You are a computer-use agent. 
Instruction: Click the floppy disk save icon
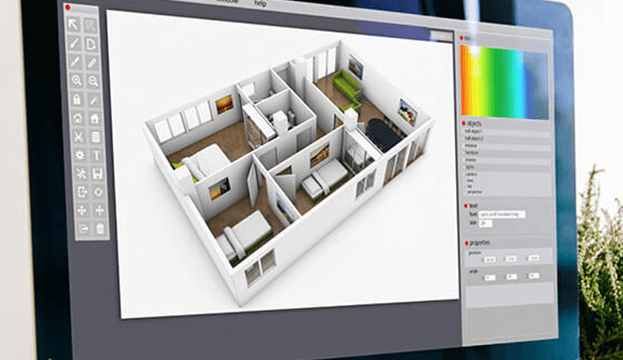pos(97,174)
